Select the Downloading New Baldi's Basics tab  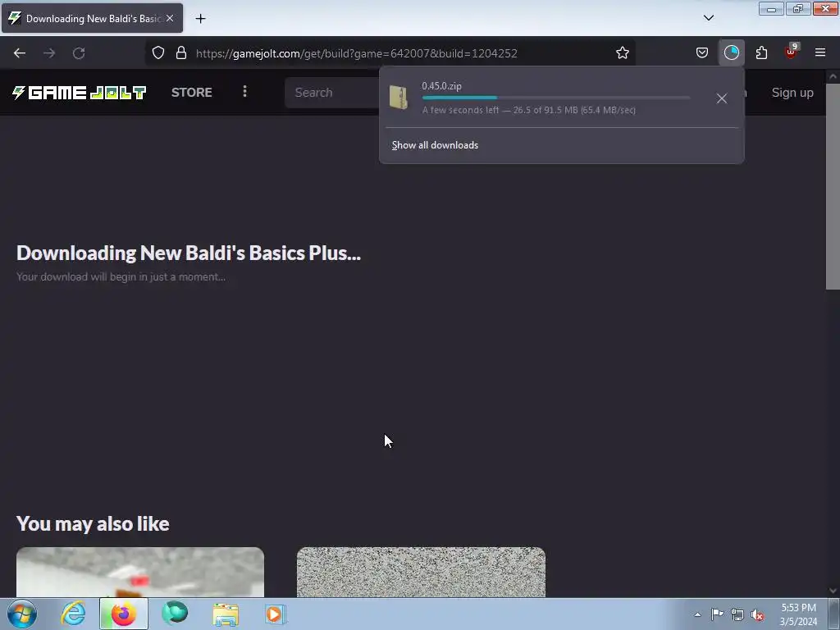(92, 18)
